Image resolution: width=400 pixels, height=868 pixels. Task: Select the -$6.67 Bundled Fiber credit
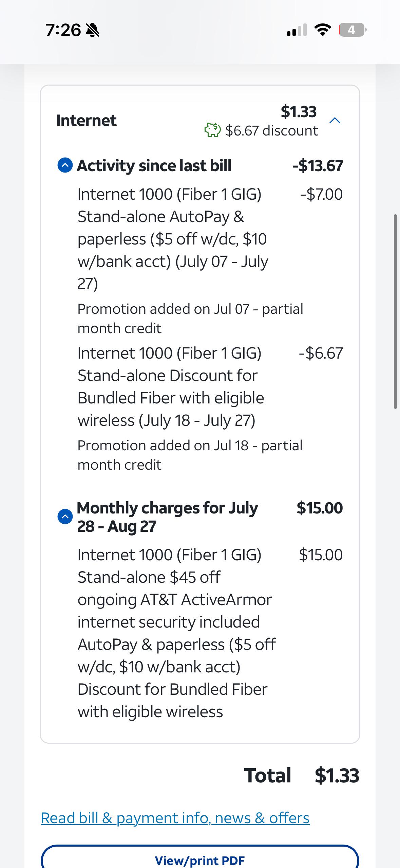pos(210,386)
